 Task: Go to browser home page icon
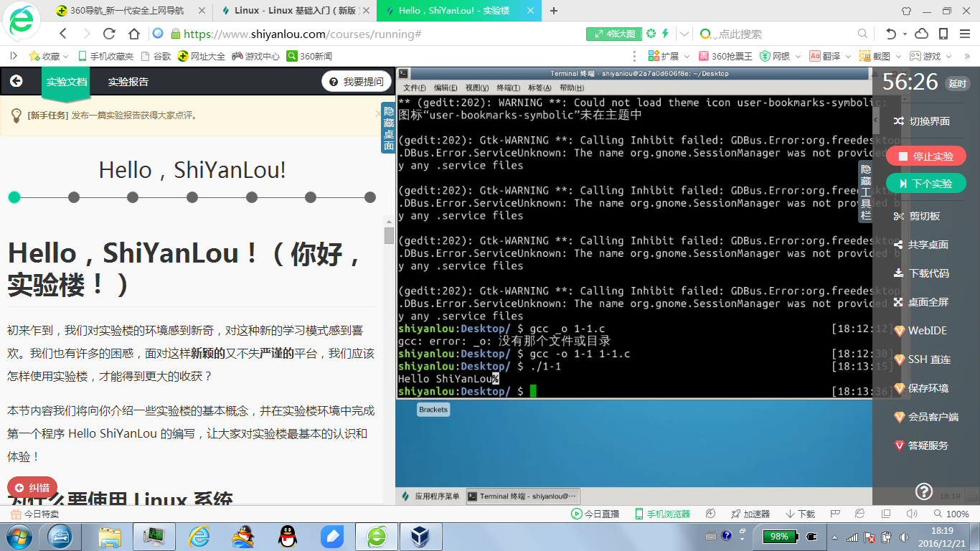133,34
